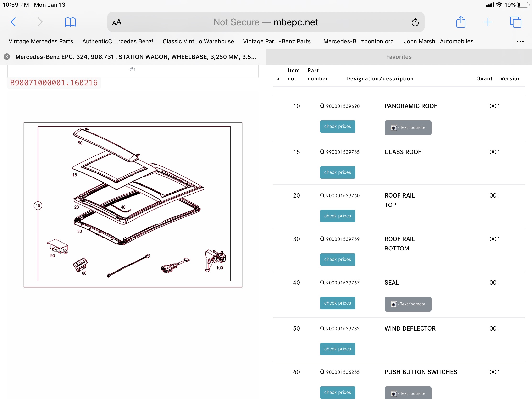Screen dimensions: 532x399
Task: Search part number 900001539782
Action: coord(340,328)
